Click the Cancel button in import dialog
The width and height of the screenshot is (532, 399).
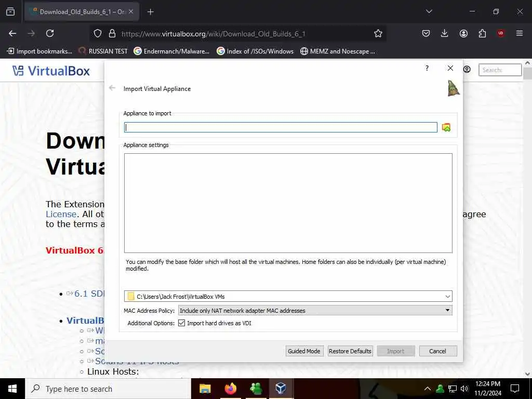click(x=437, y=351)
